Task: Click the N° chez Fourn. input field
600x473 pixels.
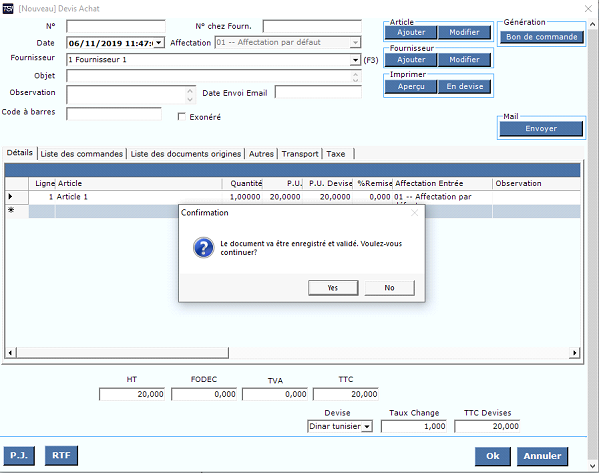Action: pyautogui.click(x=312, y=26)
